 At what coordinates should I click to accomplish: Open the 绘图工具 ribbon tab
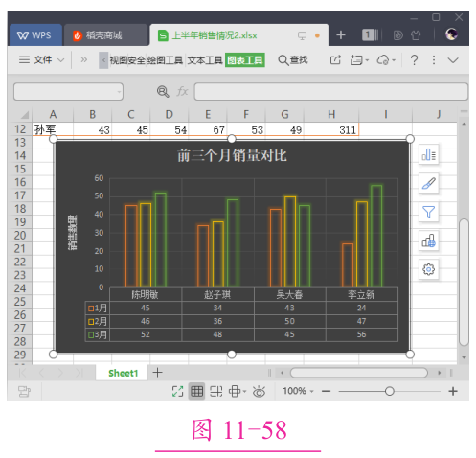point(165,60)
